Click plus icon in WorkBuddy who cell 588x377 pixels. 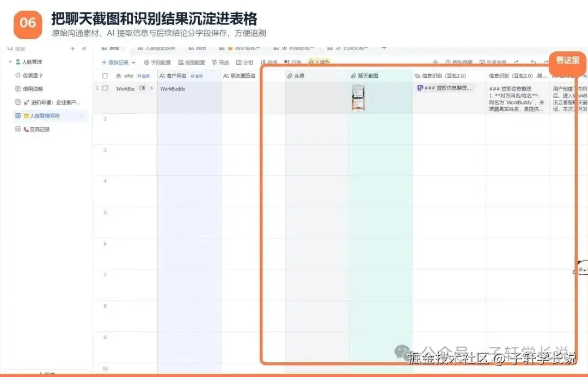152,89
